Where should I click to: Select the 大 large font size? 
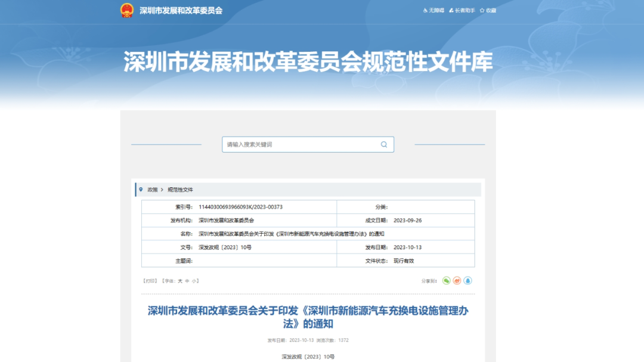tap(181, 280)
